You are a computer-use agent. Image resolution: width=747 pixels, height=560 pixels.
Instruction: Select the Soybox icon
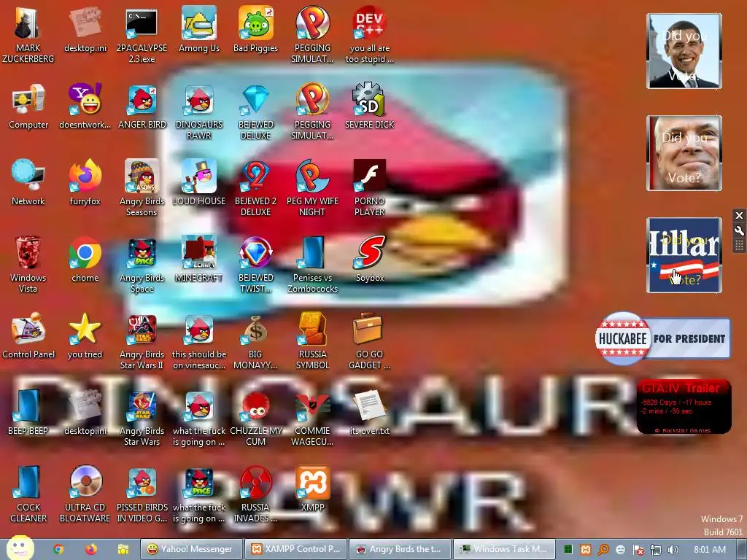(370, 260)
